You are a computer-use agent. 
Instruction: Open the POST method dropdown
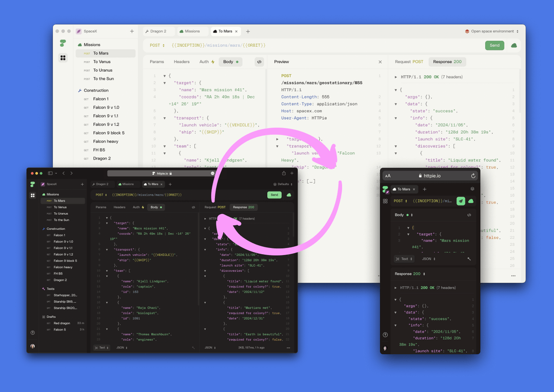156,45
